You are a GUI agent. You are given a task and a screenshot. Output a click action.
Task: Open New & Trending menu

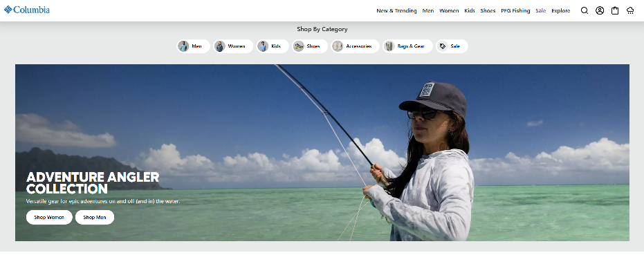396,10
